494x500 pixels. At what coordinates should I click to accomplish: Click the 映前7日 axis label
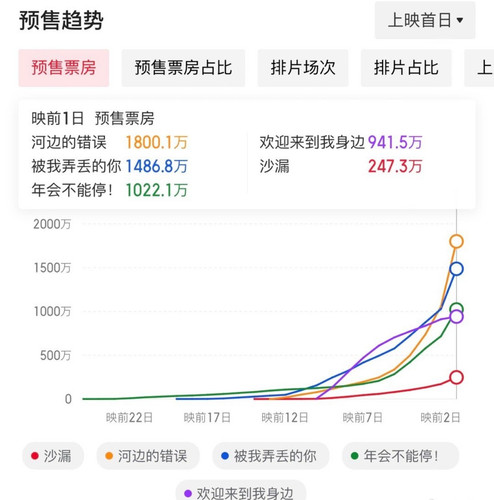point(362,417)
